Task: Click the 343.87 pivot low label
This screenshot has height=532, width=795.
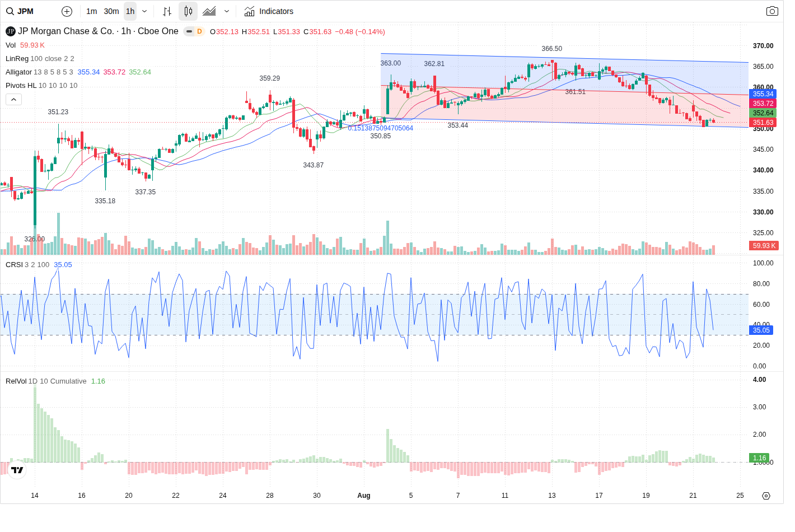Action: 313,165
